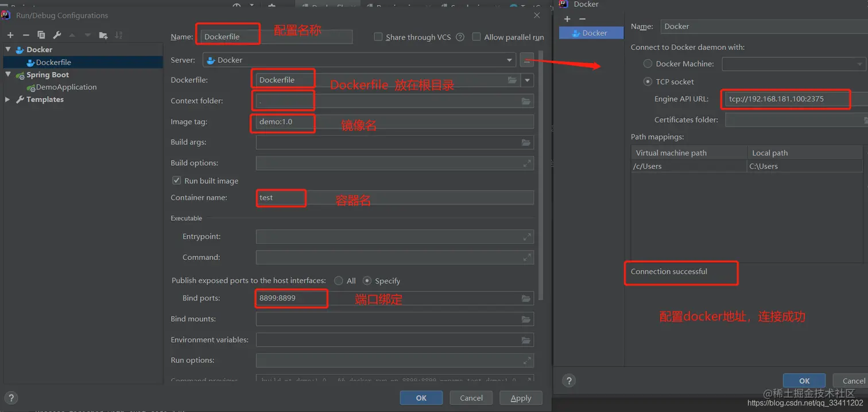This screenshot has width=868, height=412.
Task: Select All host interfaces radio
Action: pyautogui.click(x=339, y=281)
